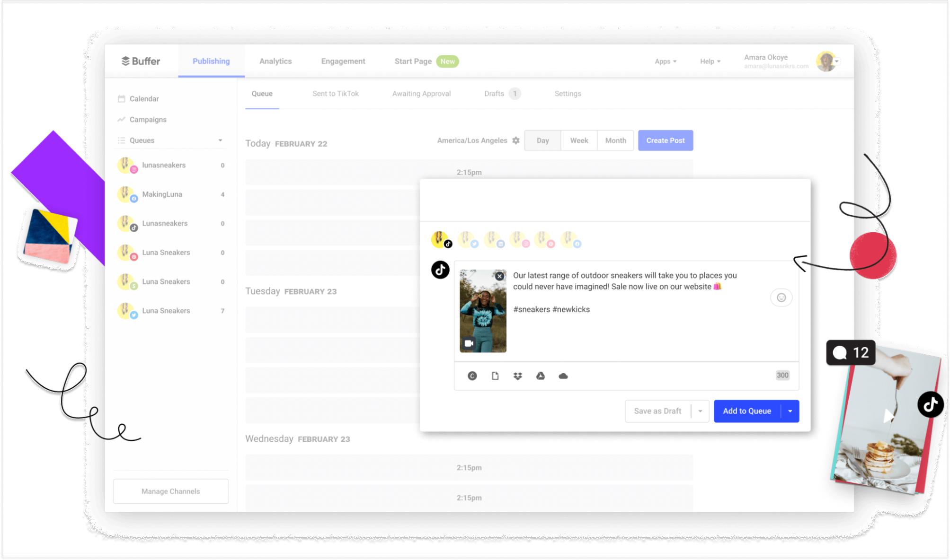Switch to the Sent to TikTok tab
The height and width of the screenshot is (560, 950).
[336, 94]
